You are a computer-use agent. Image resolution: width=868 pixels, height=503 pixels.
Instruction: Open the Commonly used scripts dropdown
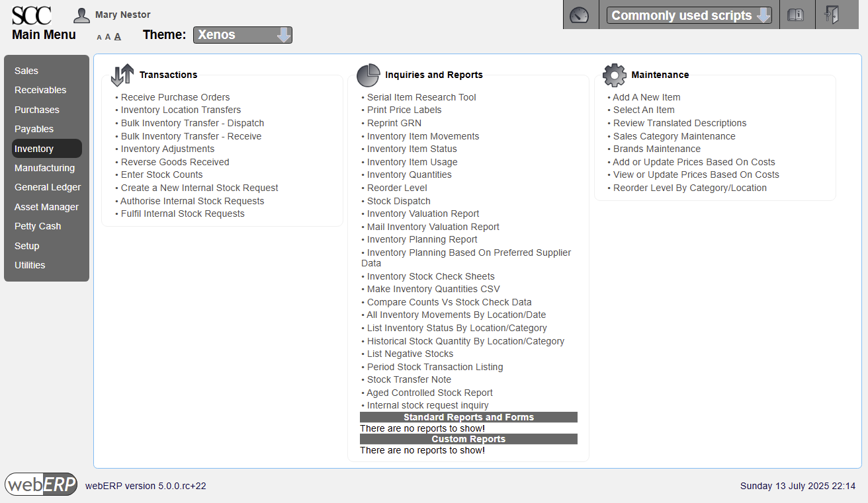688,14
